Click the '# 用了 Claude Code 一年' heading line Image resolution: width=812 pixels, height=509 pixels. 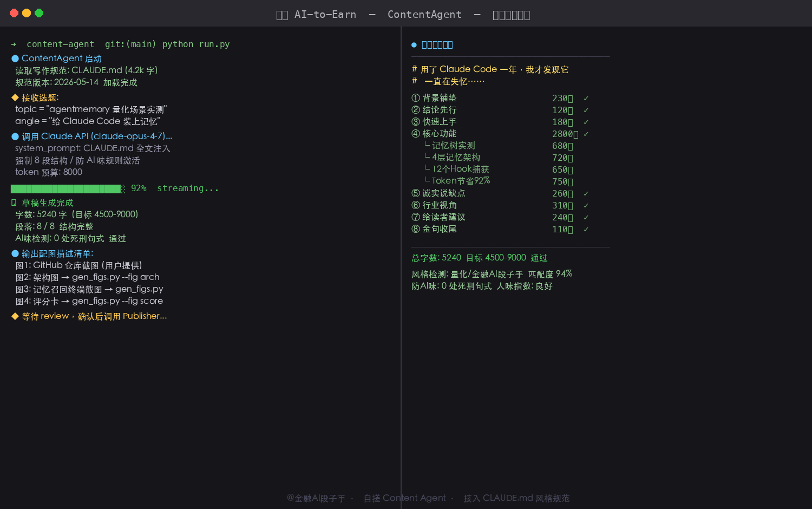coord(490,69)
